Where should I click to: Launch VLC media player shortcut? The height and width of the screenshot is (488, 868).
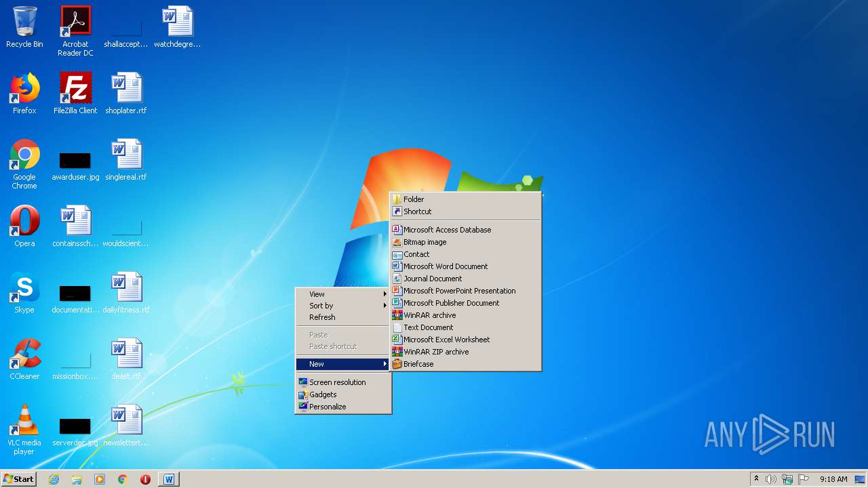(x=24, y=430)
